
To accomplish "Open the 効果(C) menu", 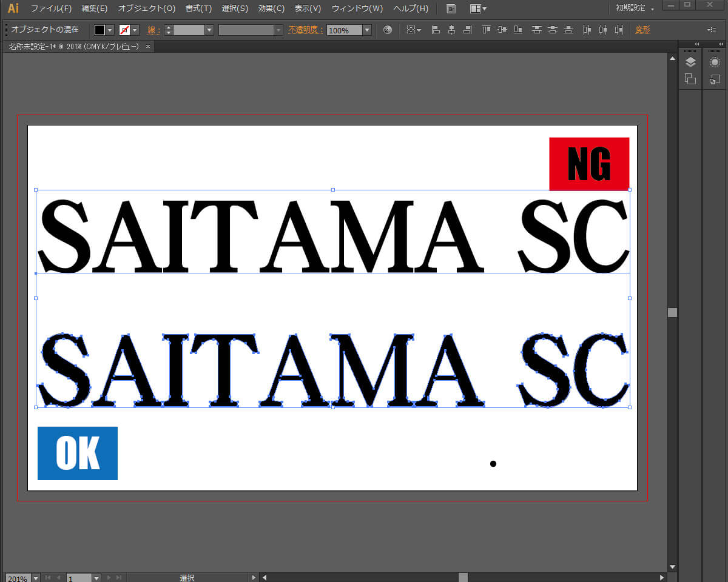I will (x=271, y=8).
